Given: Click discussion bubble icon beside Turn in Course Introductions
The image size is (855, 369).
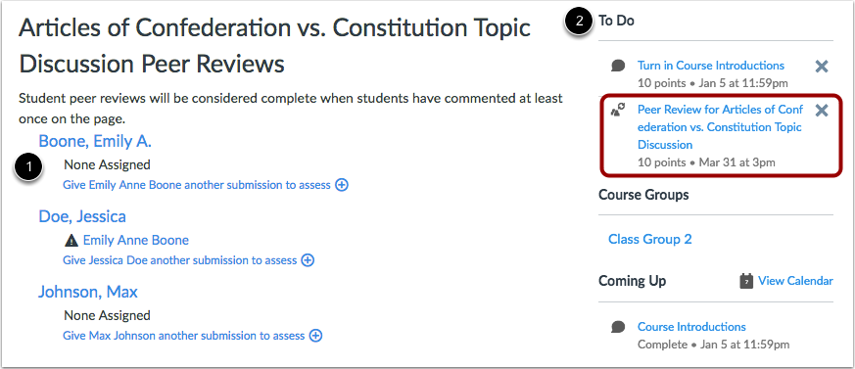Looking at the screenshot, I should pos(618,66).
